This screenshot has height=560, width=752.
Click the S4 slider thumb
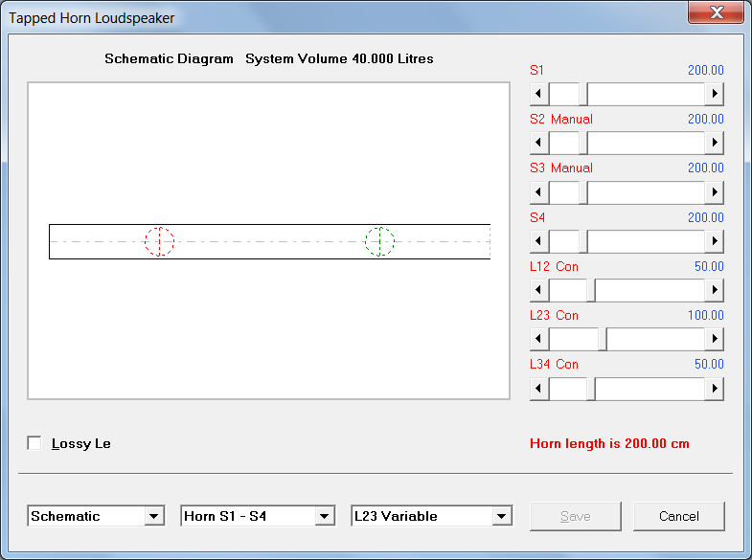coord(583,241)
